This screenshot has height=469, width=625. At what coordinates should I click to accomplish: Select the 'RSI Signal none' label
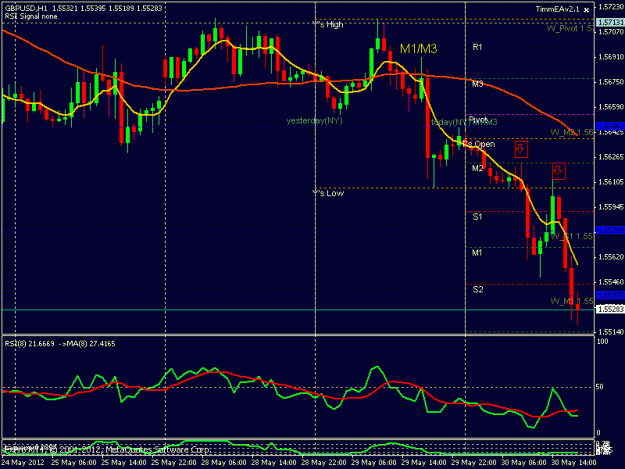[x=31, y=17]
